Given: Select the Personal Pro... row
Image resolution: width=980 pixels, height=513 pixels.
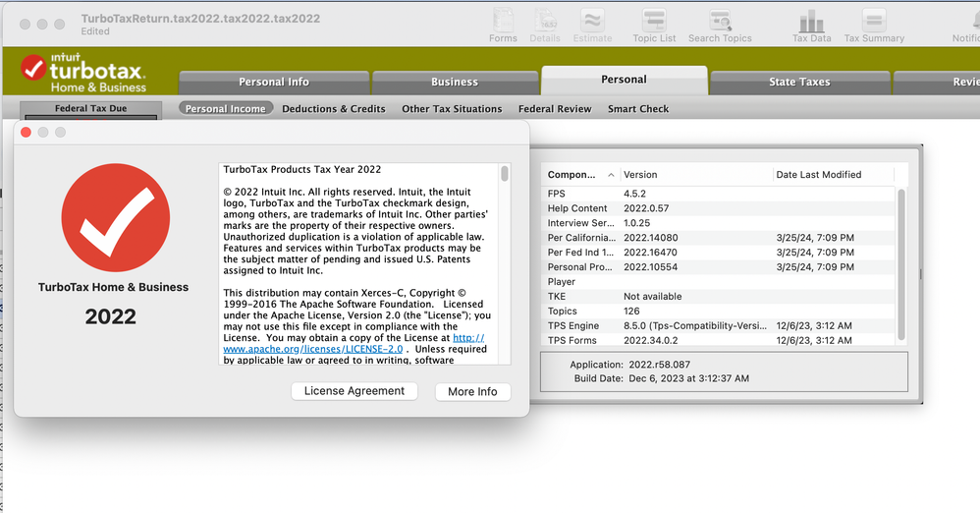Looking at the screenshot, I should pos(719,267).
